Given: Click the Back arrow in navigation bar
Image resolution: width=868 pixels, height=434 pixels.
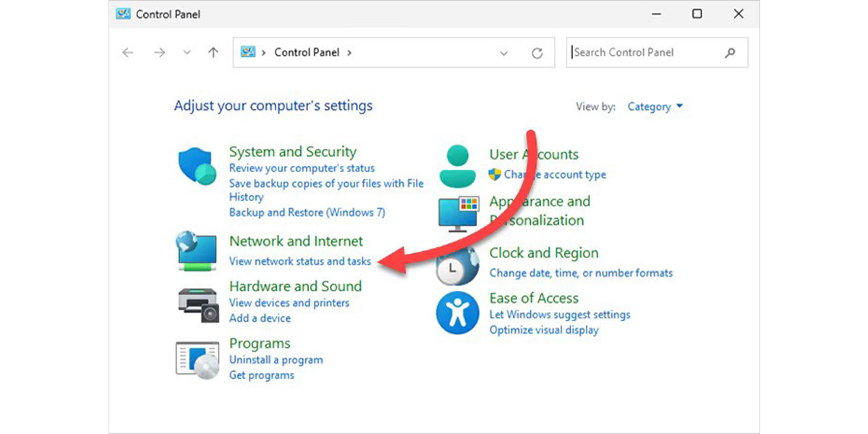Looking at the screenshot, I should coord(128,53).
